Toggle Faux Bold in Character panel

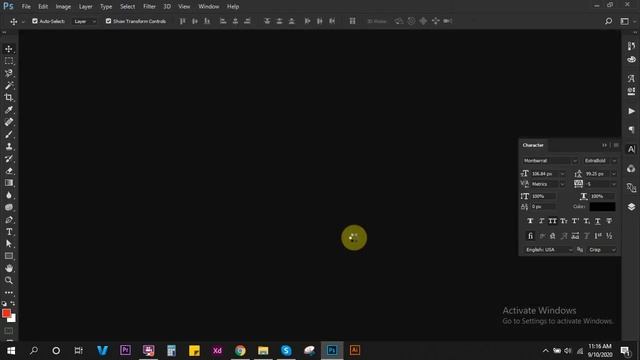point(530,221)
